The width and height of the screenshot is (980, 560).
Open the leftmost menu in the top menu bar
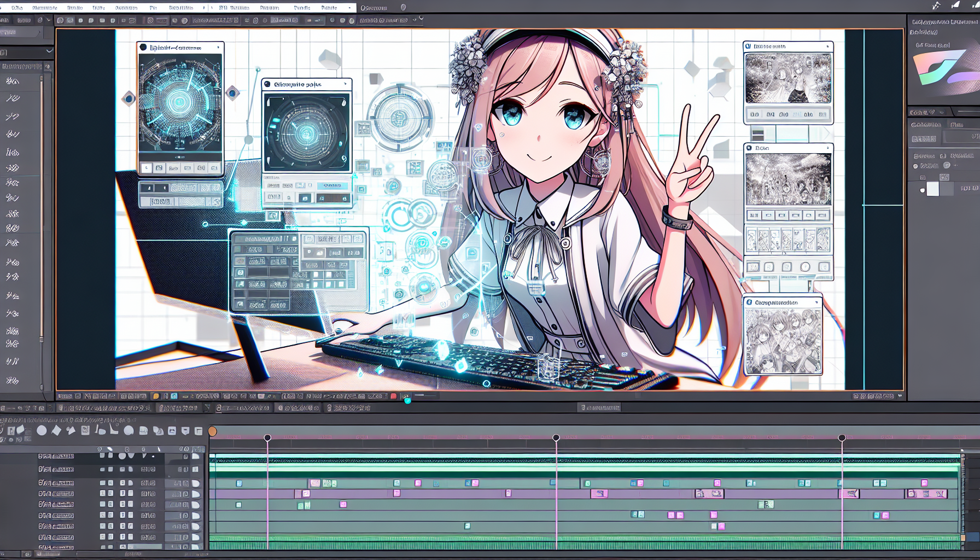(16, 8)
